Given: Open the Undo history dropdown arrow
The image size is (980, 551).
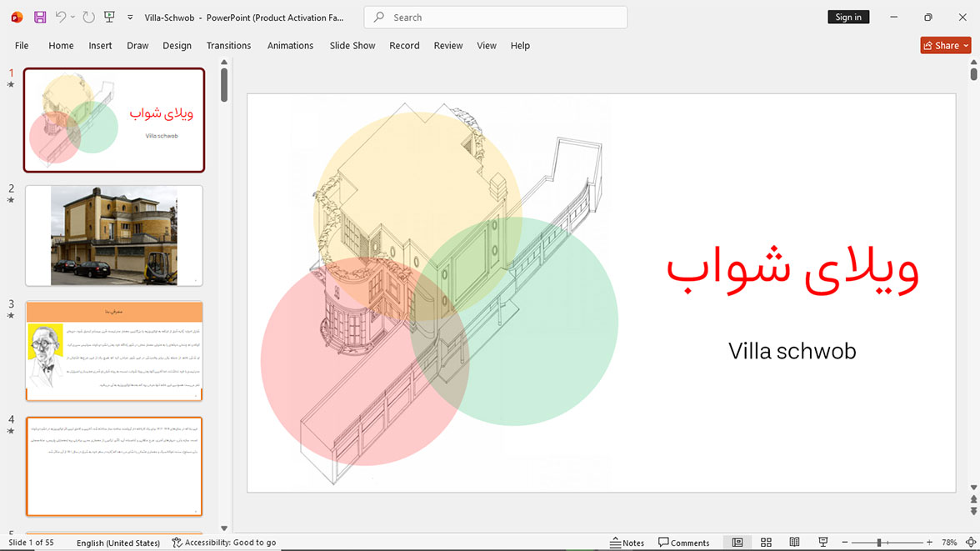Looking at the screenshot, I should (72, 17).
